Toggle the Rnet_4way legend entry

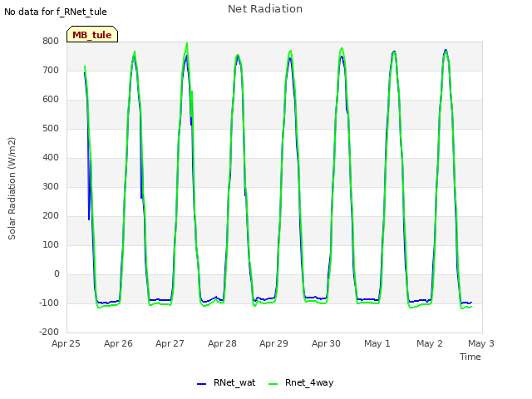(x=301, y=382)
